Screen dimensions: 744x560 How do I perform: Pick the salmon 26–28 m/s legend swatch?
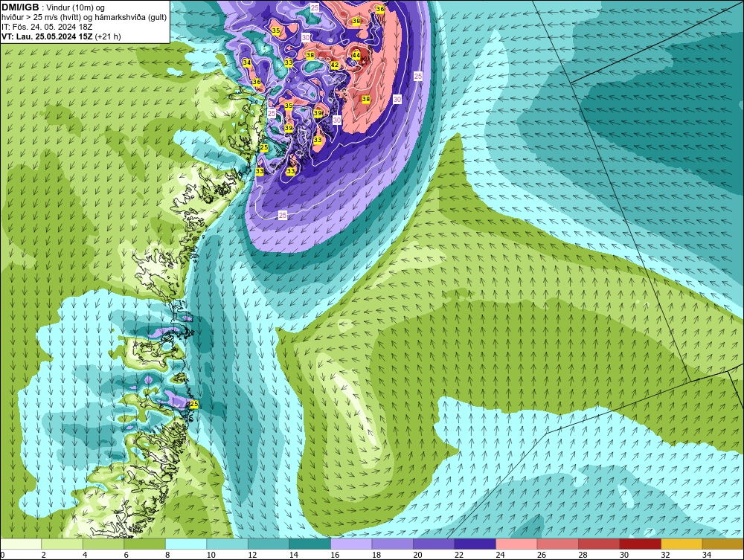click(x=557, y=544)
